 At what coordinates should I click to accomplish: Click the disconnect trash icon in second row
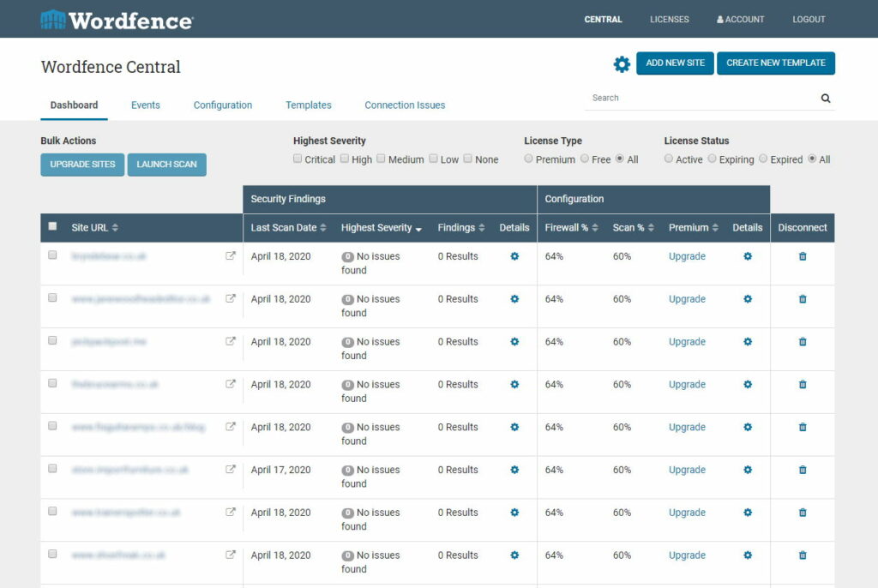(803, 299)
